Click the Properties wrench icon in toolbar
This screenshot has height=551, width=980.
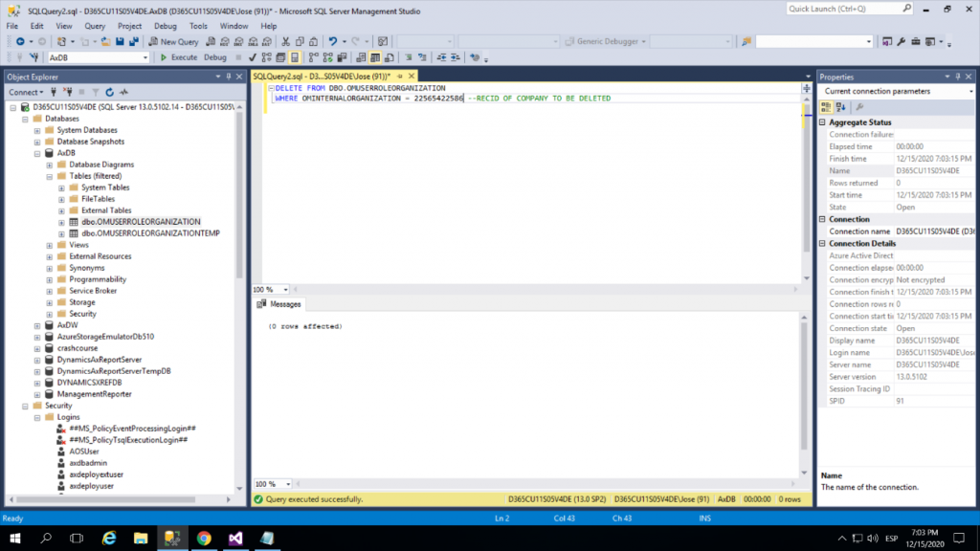point(902,41)
